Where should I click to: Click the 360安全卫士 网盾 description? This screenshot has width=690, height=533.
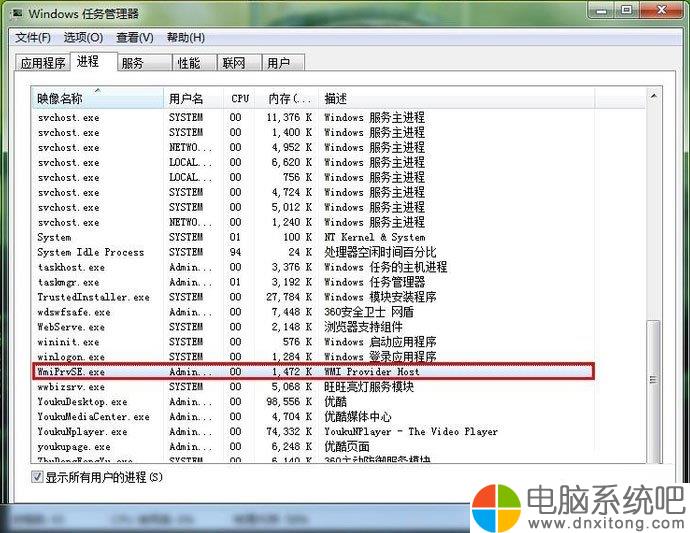369,312
